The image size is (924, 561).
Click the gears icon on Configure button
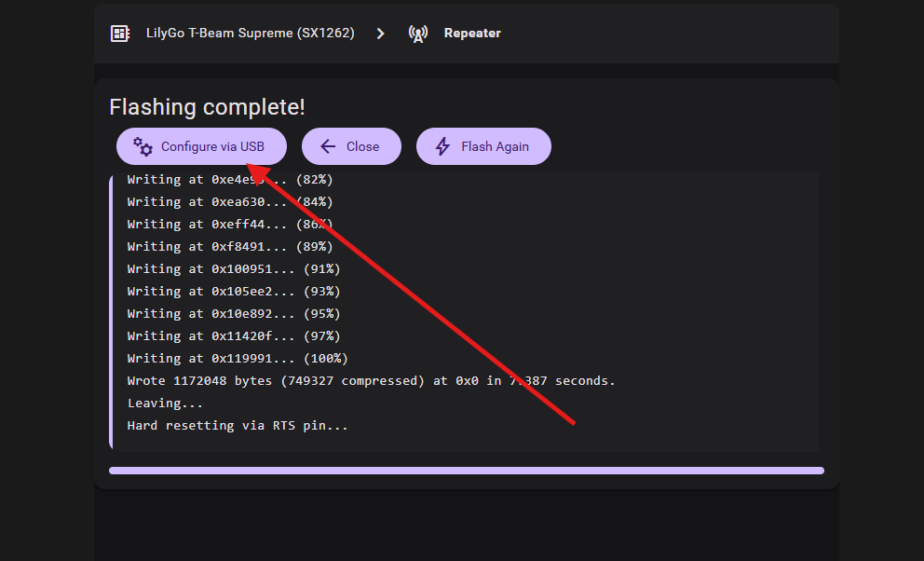(x=143, y=146)
